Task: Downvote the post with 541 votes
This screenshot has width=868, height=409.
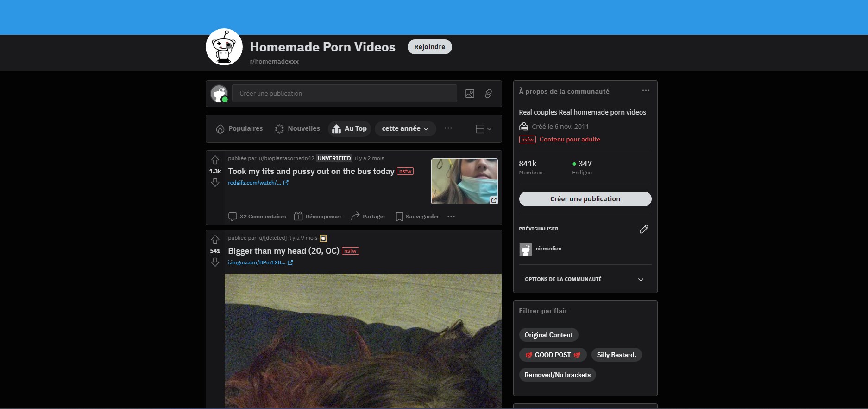Action: point(215,262)
